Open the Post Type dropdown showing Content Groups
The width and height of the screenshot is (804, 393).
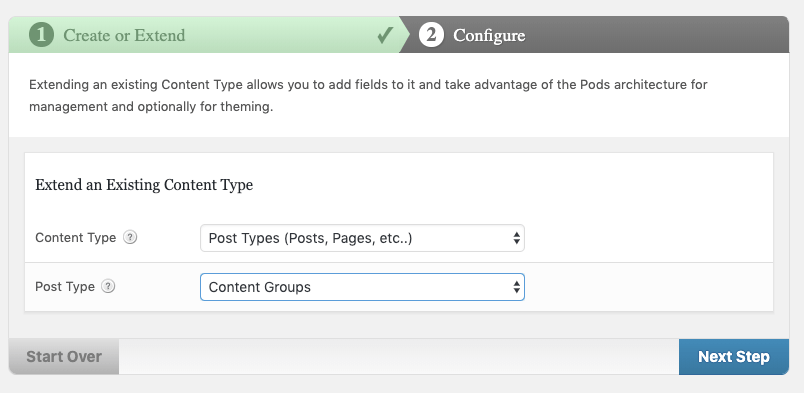362,287
